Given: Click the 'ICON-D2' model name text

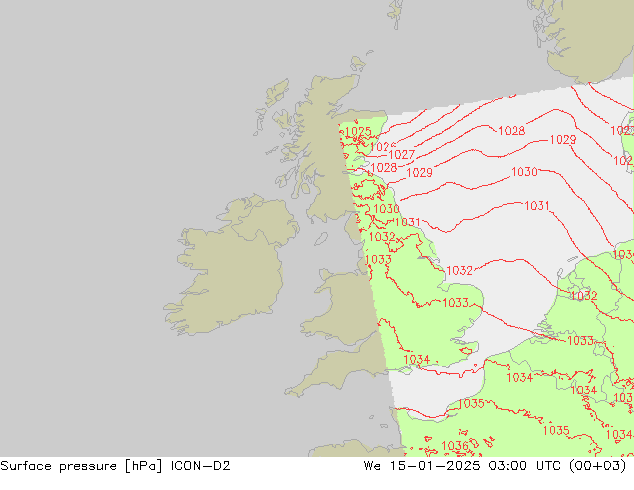Looking at the screenshot, I should pyautogui.click(x=201, y=466).
